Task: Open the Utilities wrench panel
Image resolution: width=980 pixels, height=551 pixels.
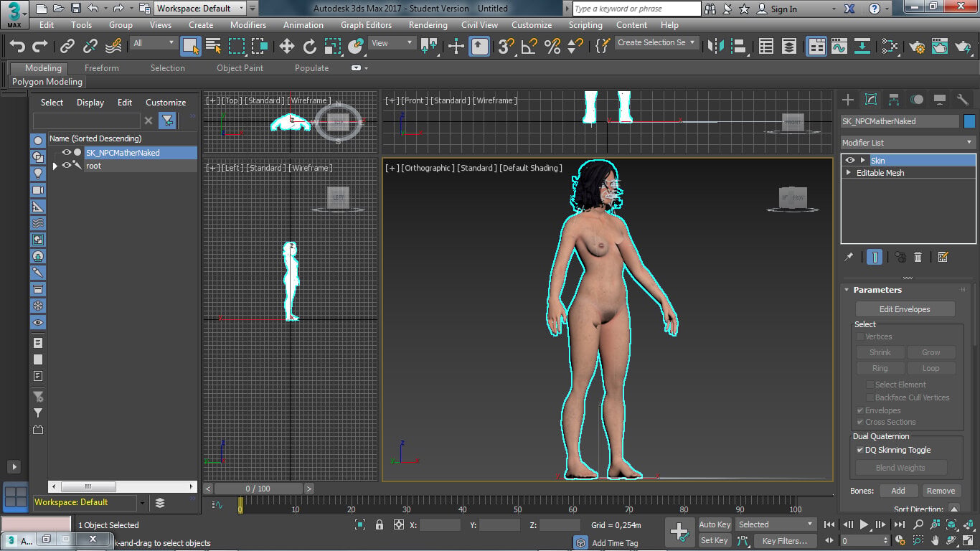Action: pos(962,100)
